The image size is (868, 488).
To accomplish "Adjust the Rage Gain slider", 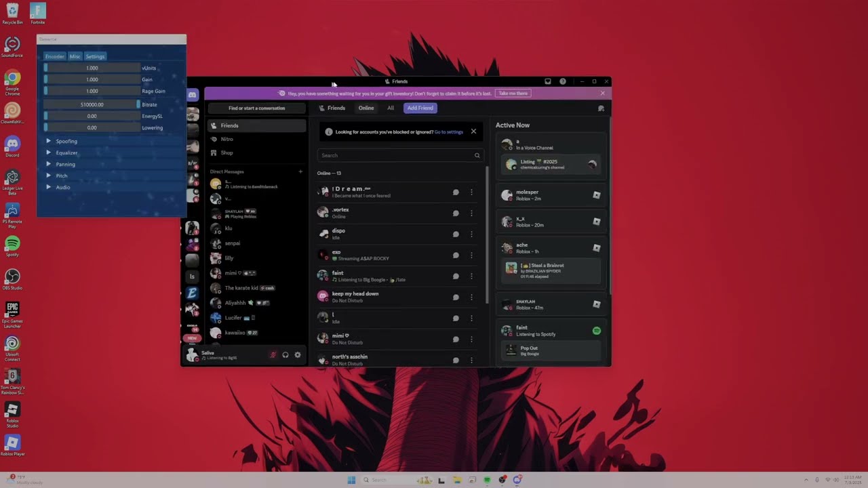I will tap(92, 91).
